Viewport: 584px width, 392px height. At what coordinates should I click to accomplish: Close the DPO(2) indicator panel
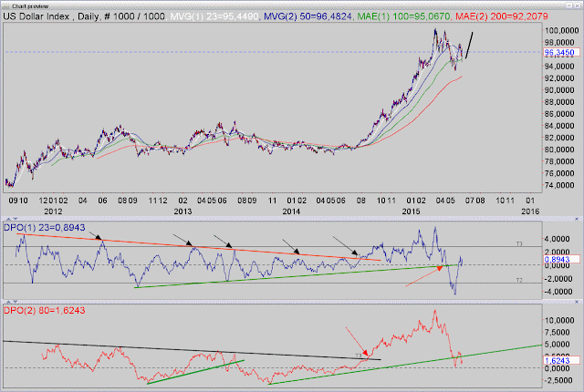(578, 302)
